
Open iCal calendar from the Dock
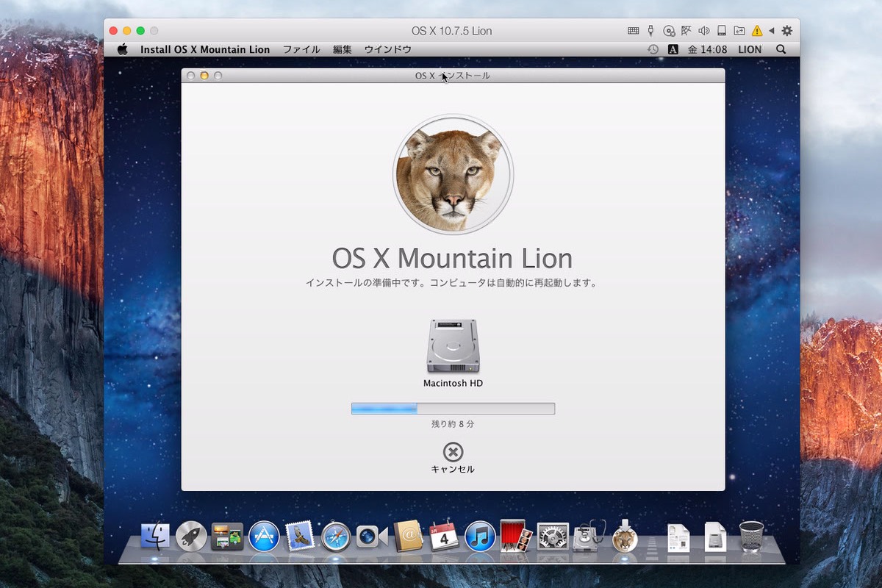pyautogui.click(x=444, y=537)
